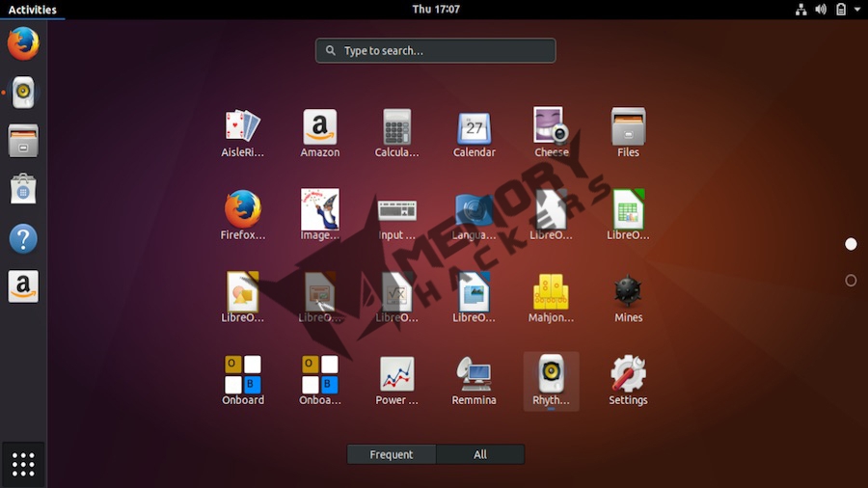
Task: Open Power Statistics app
Action: click(x=397, y=380)
